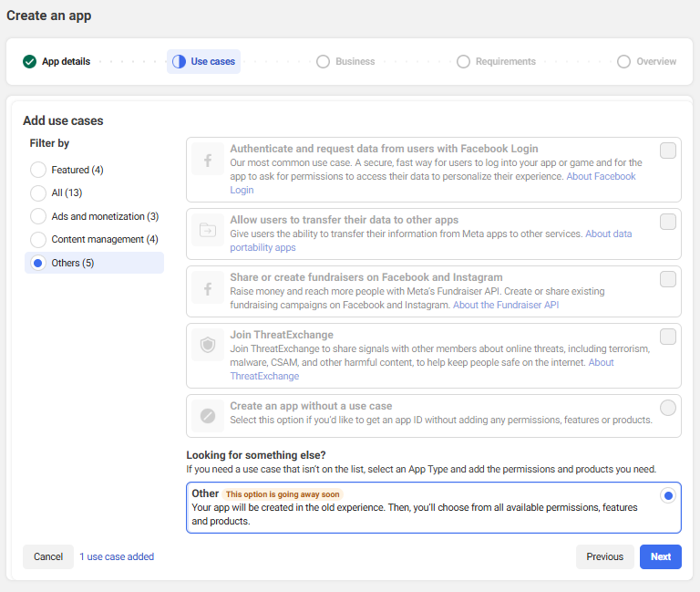Select the Featured (4) filter
This screenshot has height=592, width=700.
38,170
